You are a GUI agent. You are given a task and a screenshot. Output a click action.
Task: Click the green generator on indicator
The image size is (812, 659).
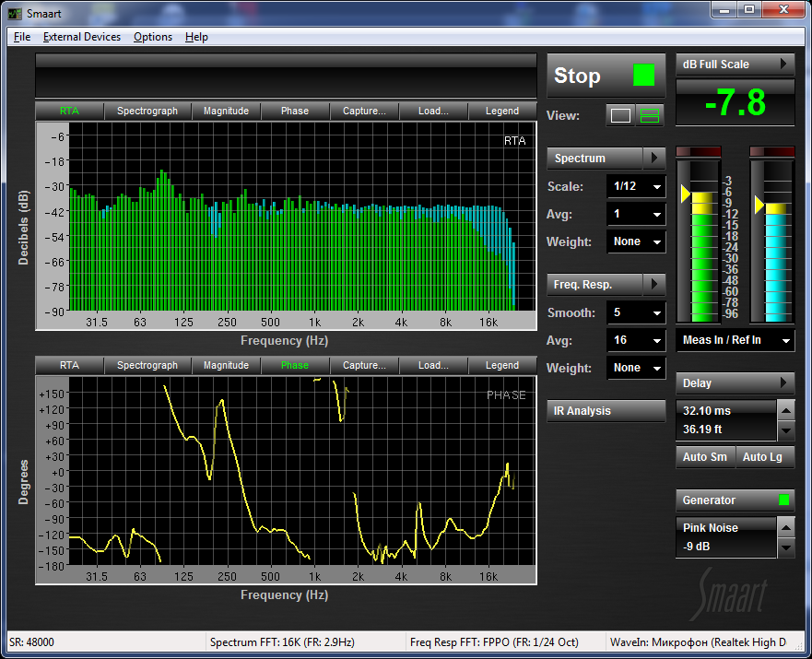pos(784,500)
